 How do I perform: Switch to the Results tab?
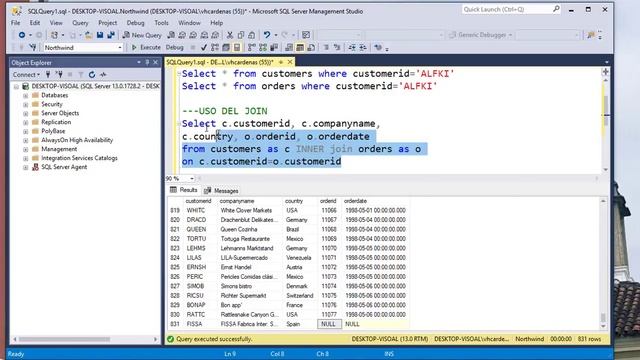click(x=183, y=190)
